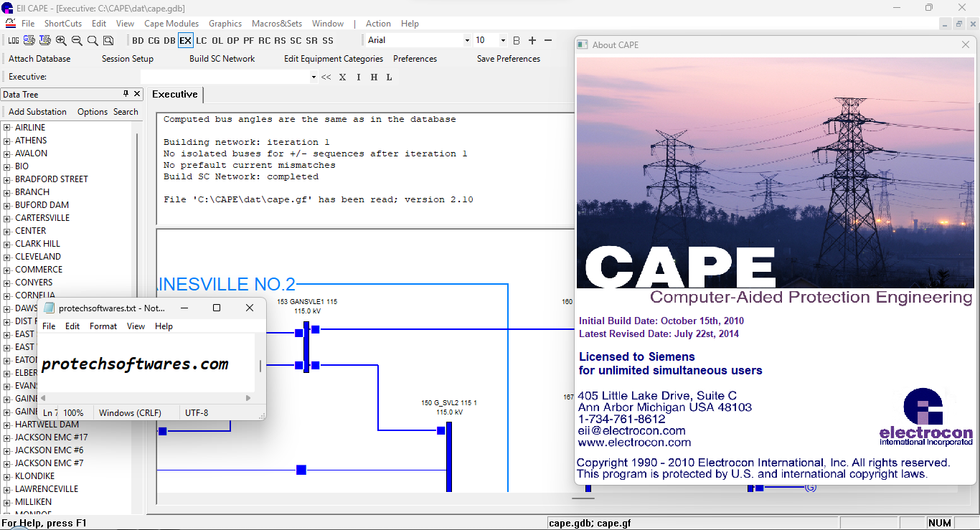Image resolution: width=980 pixels, height=530 pixels.
Task: Click the zoom out magnifier icon
Action: [x=77, y=41]
